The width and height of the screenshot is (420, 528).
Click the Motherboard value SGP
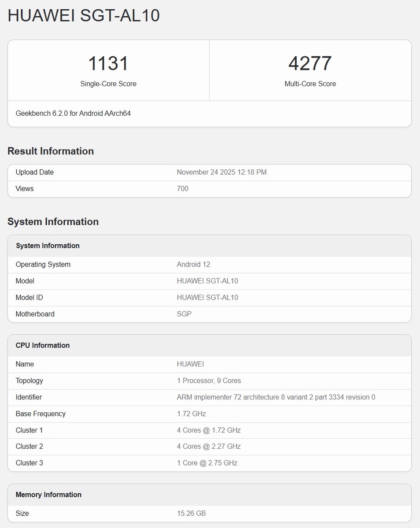[184, 314]
